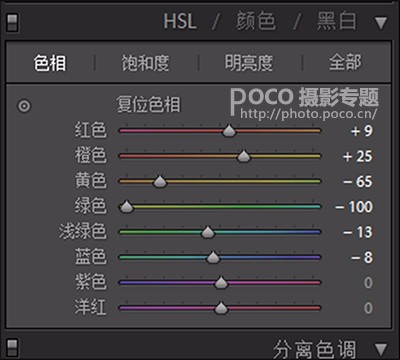Click the 紫色 slider label
The height and width of the screenshot is (360, 400).
tap(90, 282)
